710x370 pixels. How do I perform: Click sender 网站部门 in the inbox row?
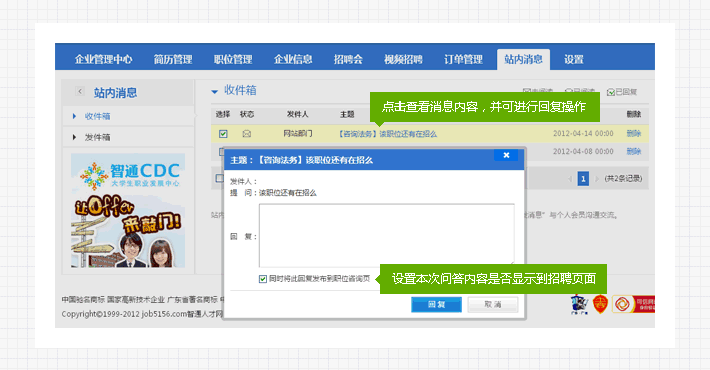297,134
